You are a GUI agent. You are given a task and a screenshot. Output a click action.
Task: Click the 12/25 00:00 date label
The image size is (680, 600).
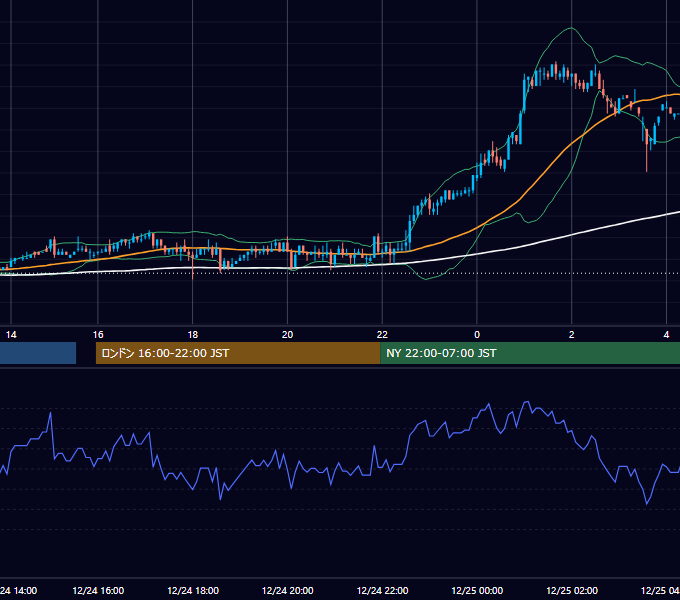[477, 590]
